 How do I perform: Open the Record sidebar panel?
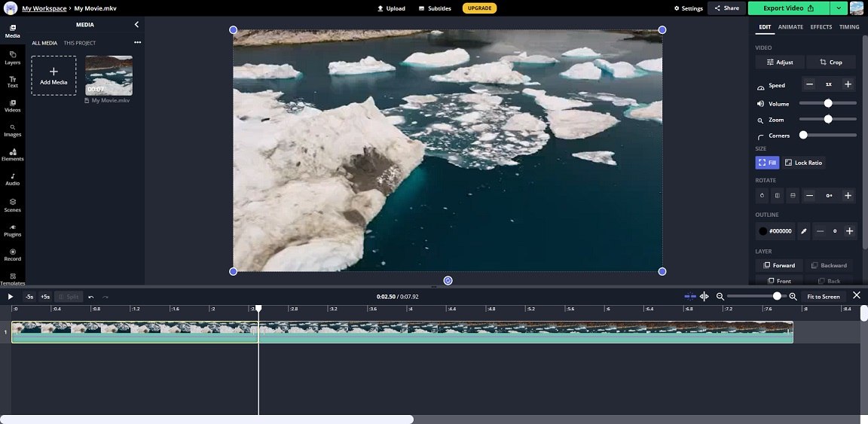point(12,255)
